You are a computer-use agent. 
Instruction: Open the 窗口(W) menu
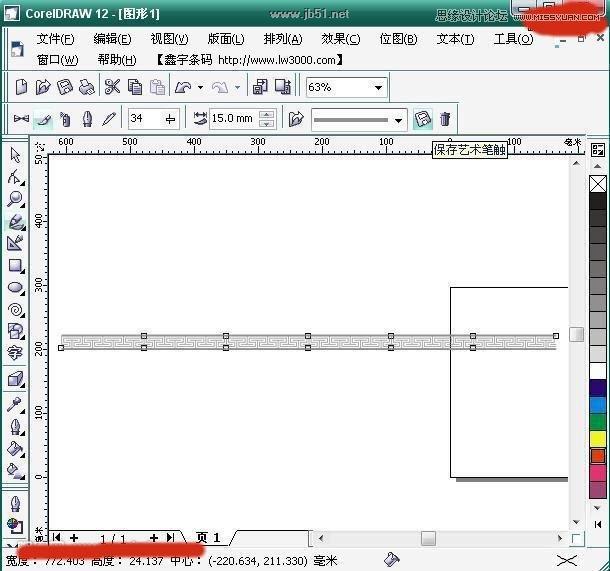[58, 60]
